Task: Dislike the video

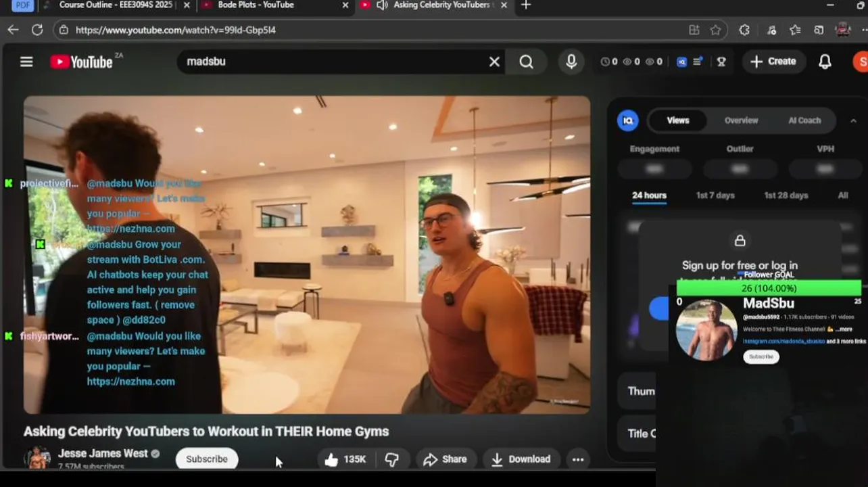Action: coord(392,459)
